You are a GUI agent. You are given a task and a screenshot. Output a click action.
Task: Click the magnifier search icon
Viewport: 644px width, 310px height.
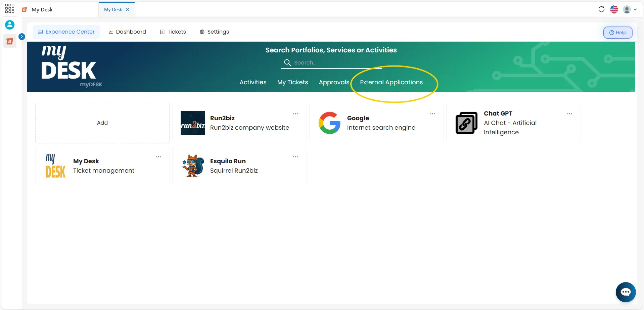(287, 62)
